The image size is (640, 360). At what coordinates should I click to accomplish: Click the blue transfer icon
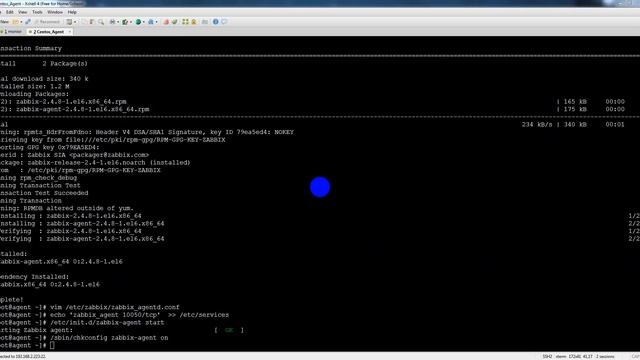(151, 22)
